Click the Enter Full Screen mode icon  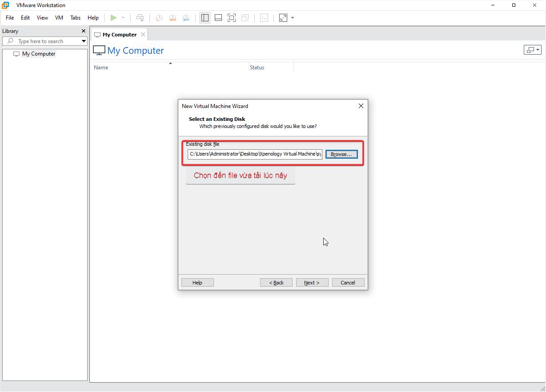click(x=231, y=18)
